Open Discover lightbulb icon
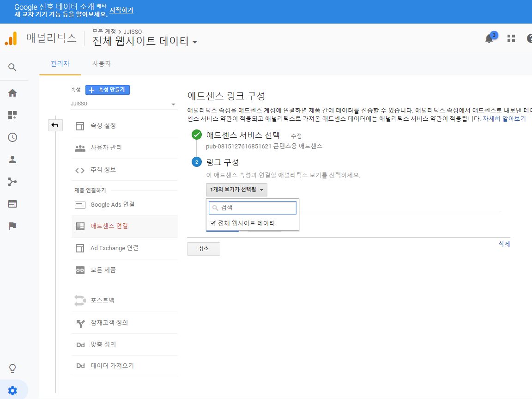This screenshot has width=532, height=399. coord(12,368)
